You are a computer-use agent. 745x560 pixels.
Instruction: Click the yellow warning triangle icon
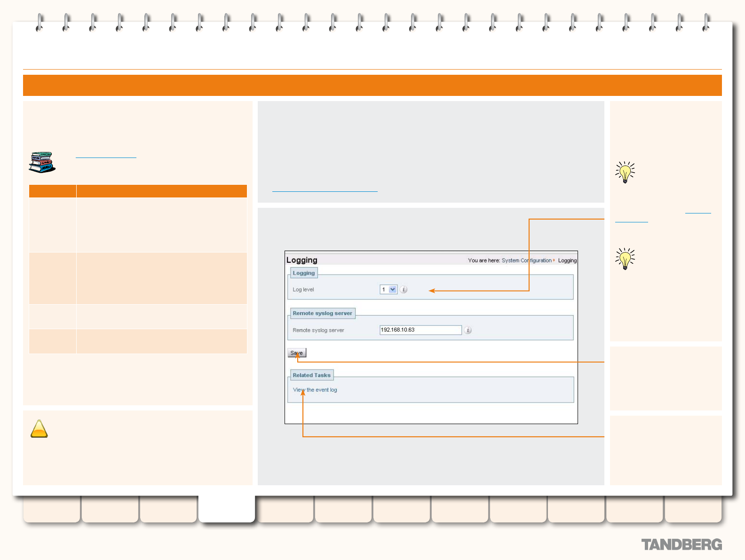point(39,429)
